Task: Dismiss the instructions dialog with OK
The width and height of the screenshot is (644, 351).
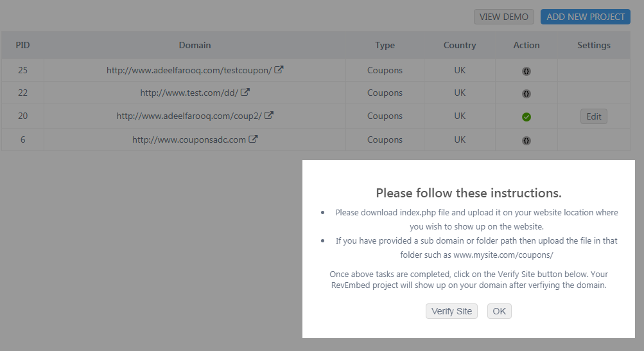Action: click(x=499, y=311)
